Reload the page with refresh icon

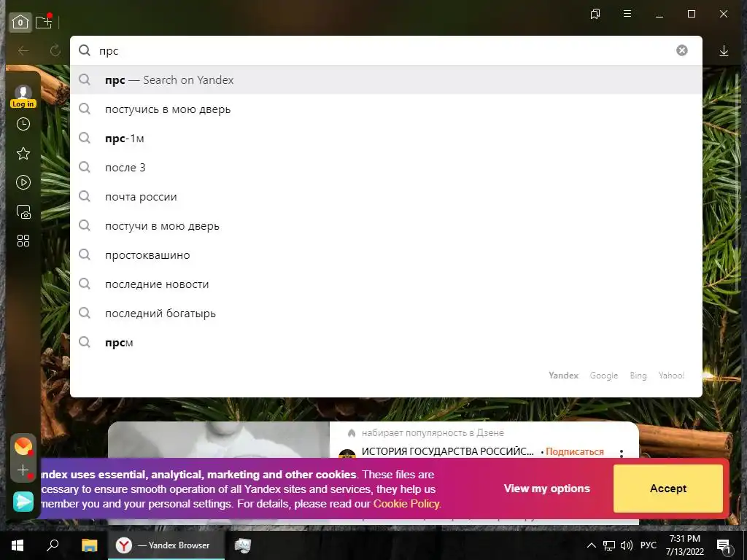55,50
